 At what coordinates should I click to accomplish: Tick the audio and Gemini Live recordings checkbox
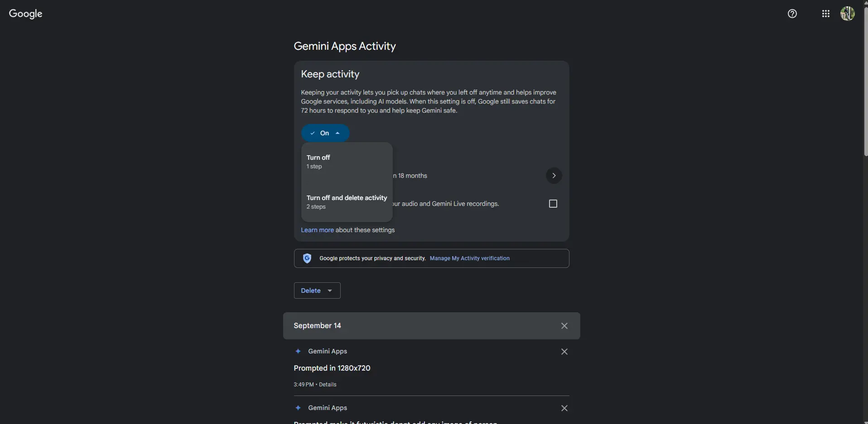pos(553,204)
